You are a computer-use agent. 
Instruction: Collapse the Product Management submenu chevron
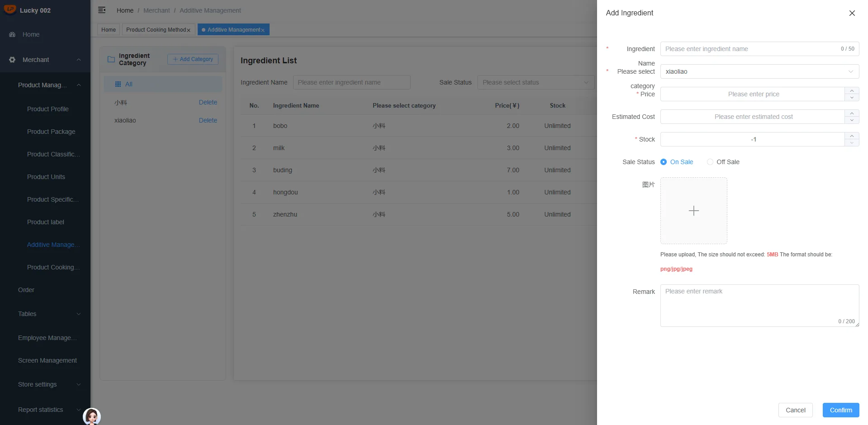coord(79,85)
